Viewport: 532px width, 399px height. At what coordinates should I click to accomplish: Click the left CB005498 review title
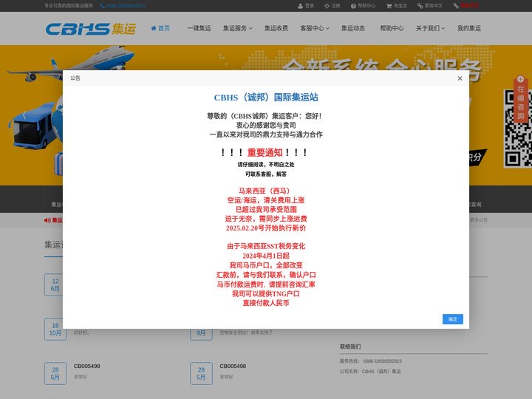87,366
